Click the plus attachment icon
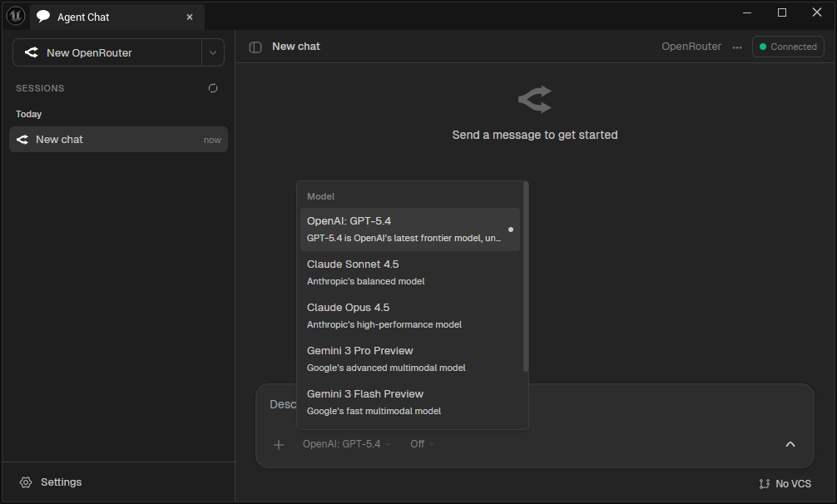This screenshot has width=837, height=504. [279, 444]
